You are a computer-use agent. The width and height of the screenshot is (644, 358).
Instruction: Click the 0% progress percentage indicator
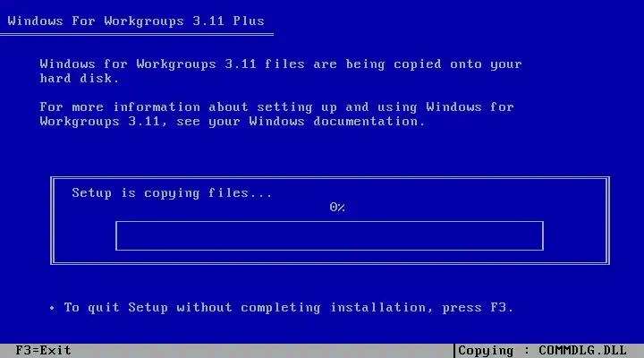pos(337,207)
